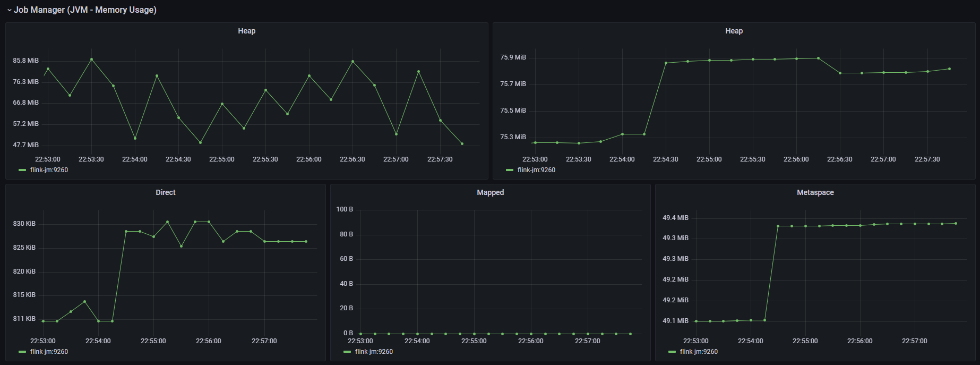Click the 80 B axis label
980x365 pixels.
pyautogui.click(x=347, y=234)
